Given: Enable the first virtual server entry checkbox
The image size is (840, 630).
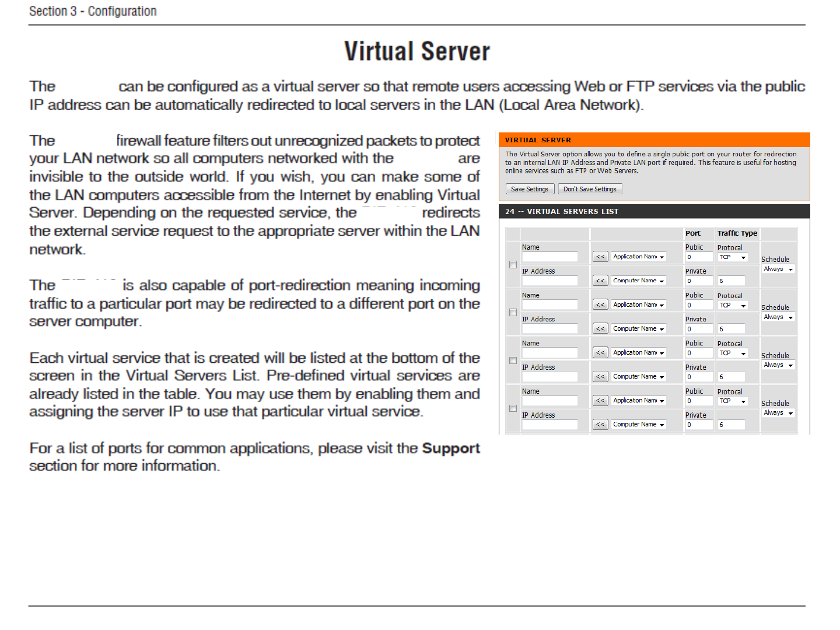Looking at the screenshot, I should pos(513,265).
